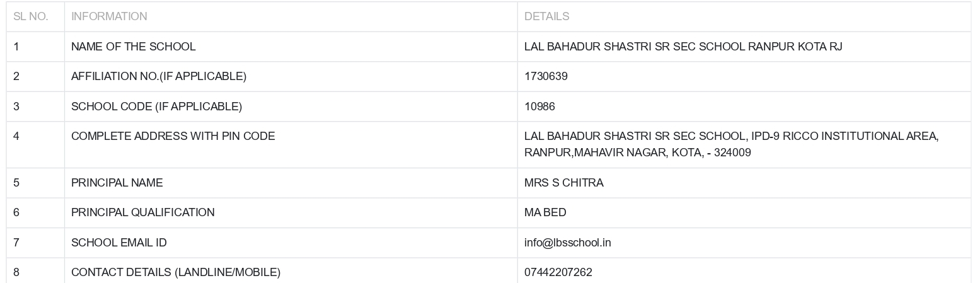Select the 'AFFILIATION NO.(IF APPLICABLE)' label
This screenshot has height=283, width=980.
[158, 76]
